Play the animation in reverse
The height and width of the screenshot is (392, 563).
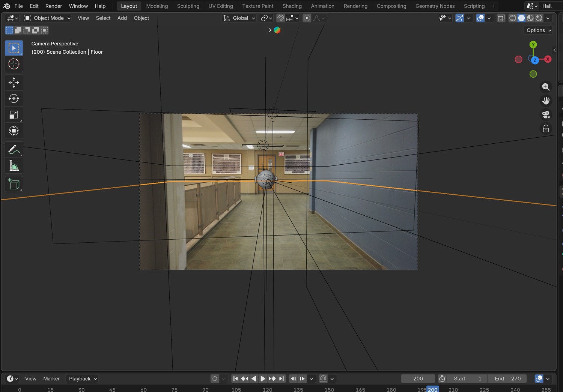click(x=254, y=379)
